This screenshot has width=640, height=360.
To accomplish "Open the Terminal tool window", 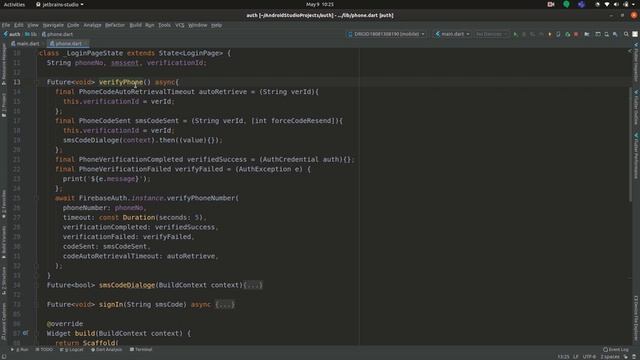I will pyautogui.click(x=141, y=349).
